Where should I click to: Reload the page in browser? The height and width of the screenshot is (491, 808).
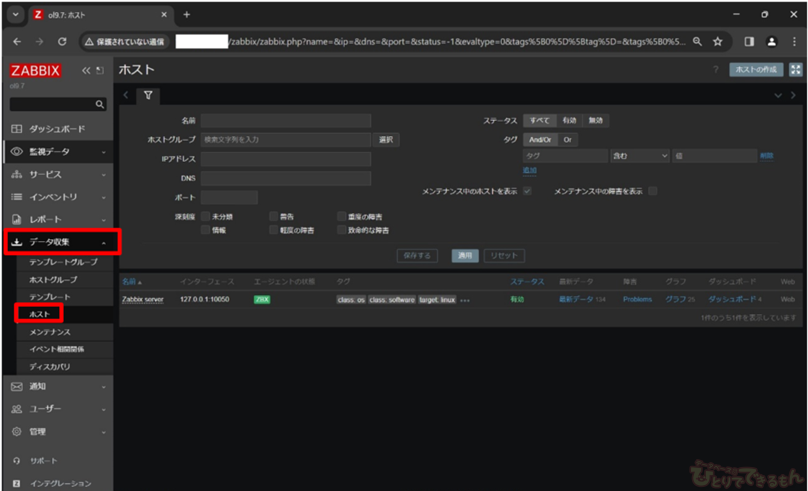tap(62, 42)
